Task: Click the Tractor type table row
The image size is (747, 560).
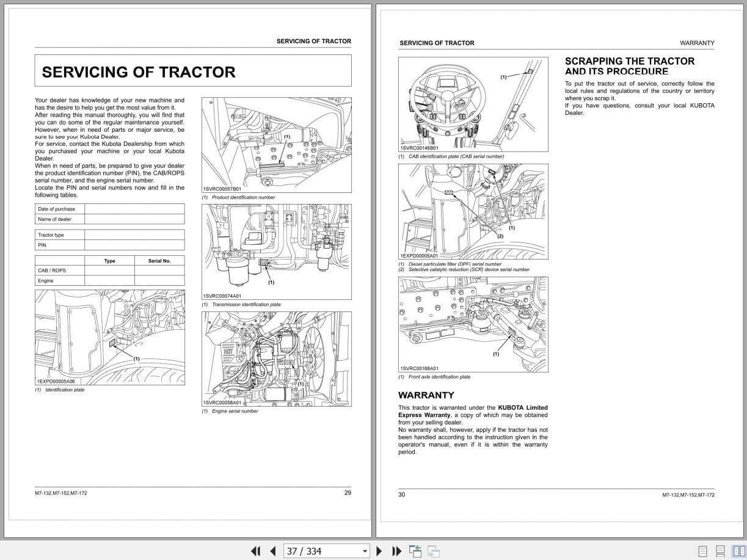Action: pyautogui.click(x=110, y=235)
